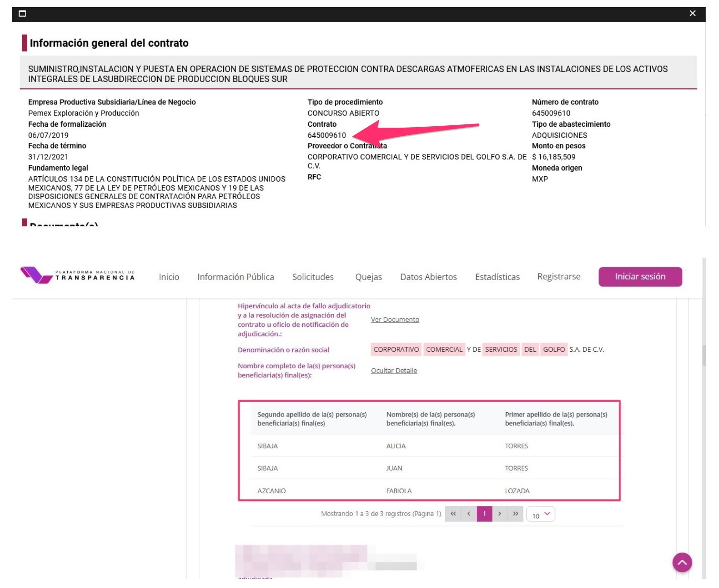Open the Registrarse link
Screen dimensions: 719x588
point(559,277)
